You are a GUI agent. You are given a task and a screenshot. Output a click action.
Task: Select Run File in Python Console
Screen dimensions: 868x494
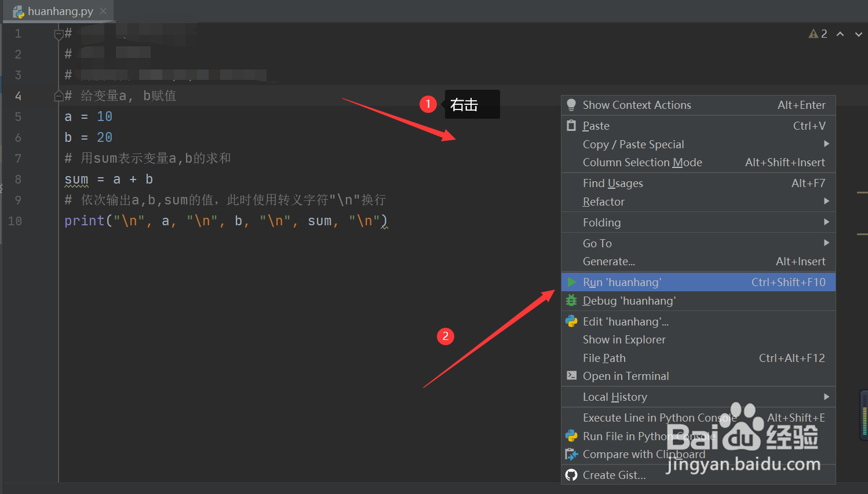click(x=698, y=436)
